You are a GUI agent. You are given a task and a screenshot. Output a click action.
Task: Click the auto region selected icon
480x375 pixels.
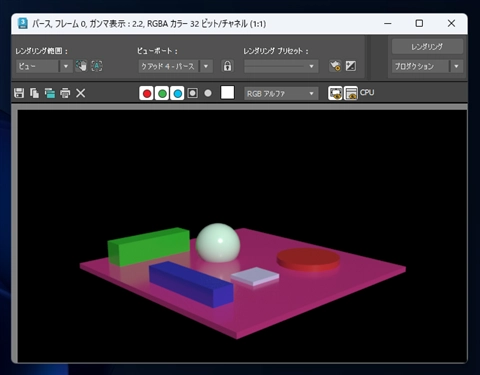(97, 66)
